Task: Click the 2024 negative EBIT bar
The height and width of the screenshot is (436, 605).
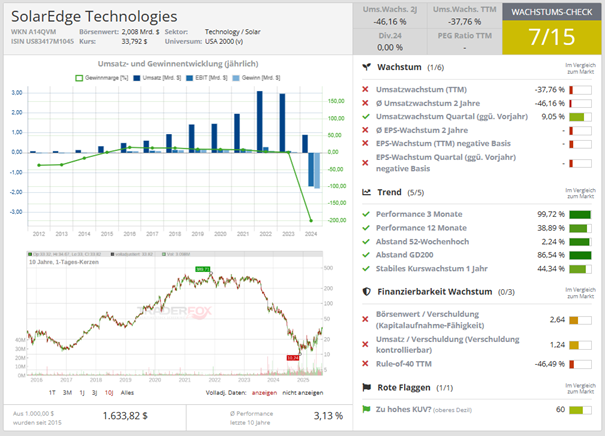Action: pos(311,169)
